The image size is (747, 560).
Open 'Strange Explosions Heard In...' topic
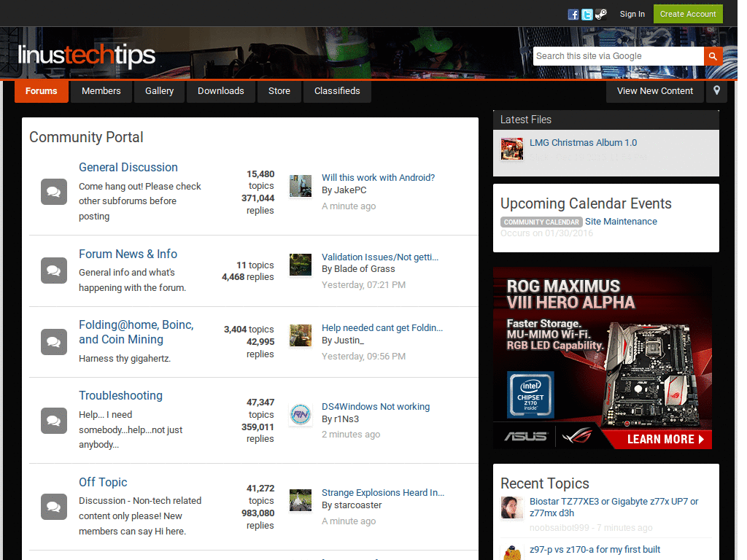click(x=383, y=493)
